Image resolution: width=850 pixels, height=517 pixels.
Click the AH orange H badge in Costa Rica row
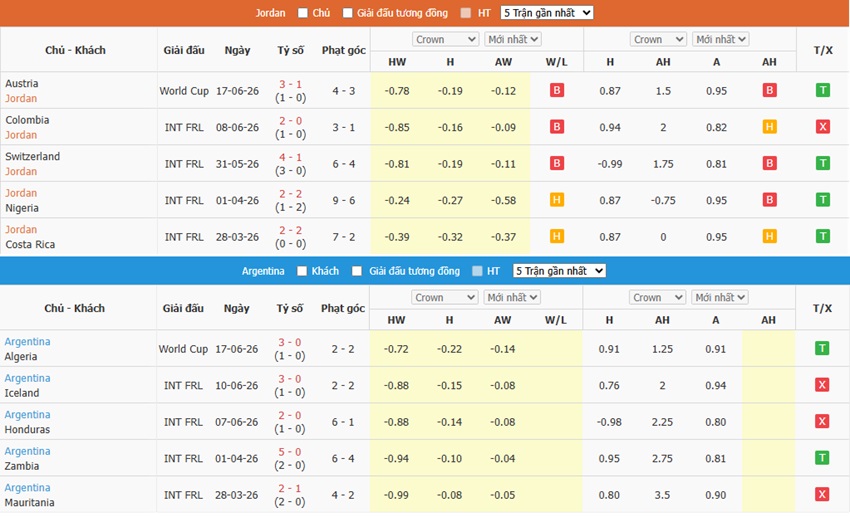[769, 236]
